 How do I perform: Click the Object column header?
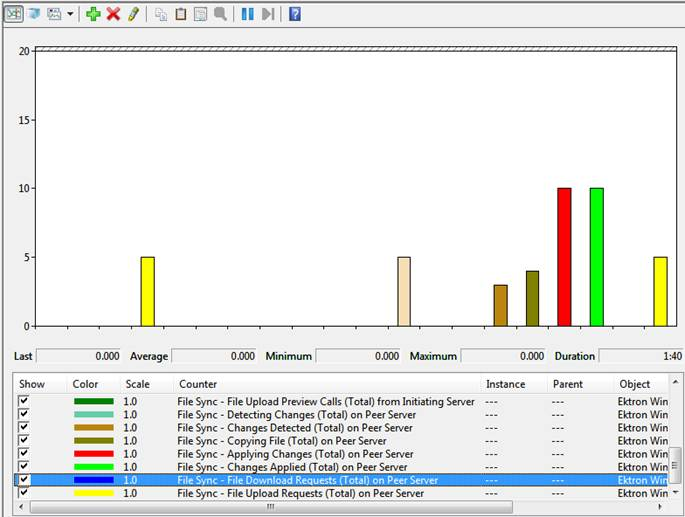tap(635, 384)
